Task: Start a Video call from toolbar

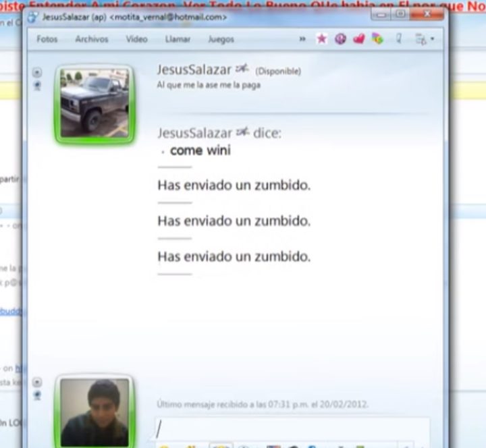Action: (136, 39)
